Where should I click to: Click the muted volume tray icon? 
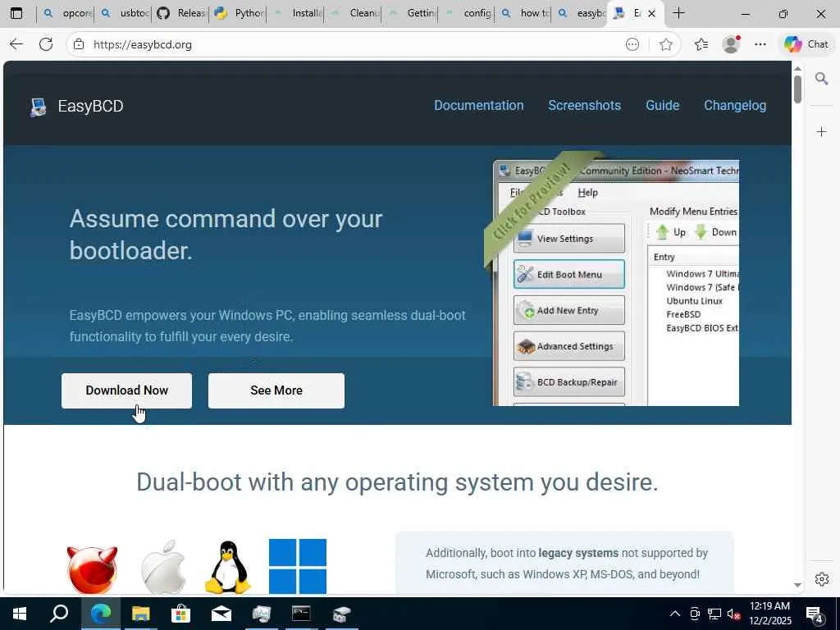(734, 614)
